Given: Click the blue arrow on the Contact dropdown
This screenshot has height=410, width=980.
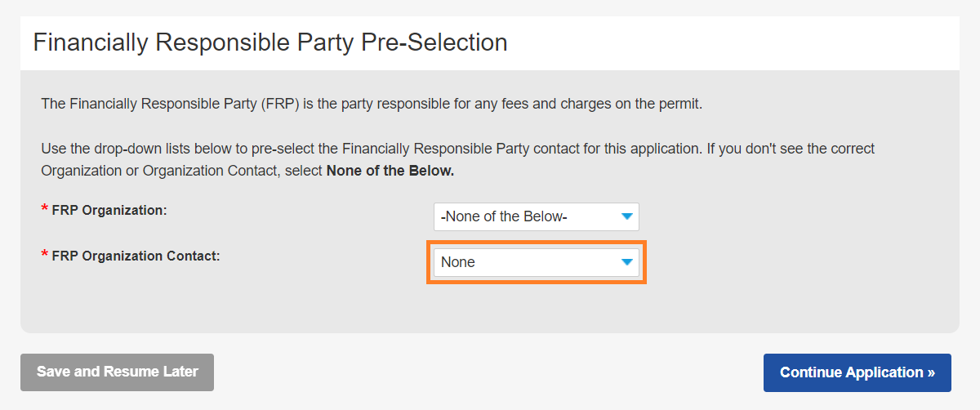Looking at the screenshot, I should [626, 262].
